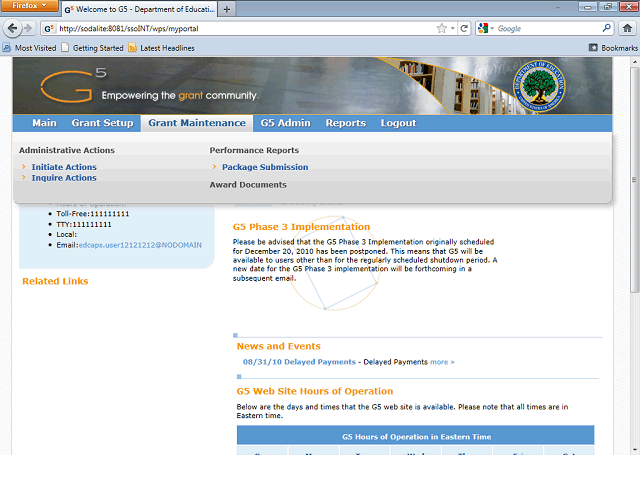Open the Getting Started bookmark
Viewport: 640px width, 480px height.
92,48
